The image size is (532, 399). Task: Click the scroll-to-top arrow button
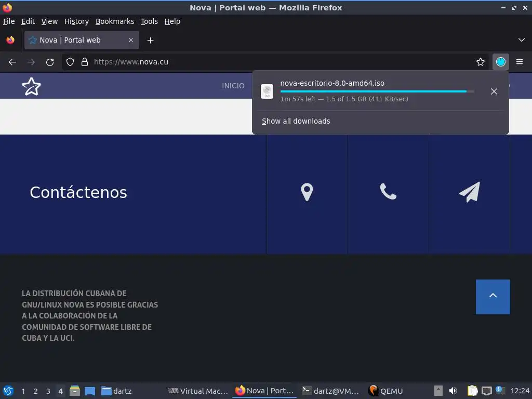click(x=493, y=297)
